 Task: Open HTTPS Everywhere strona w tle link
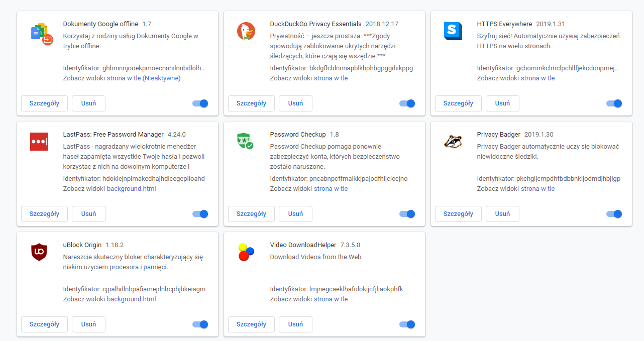coord(538,78)
